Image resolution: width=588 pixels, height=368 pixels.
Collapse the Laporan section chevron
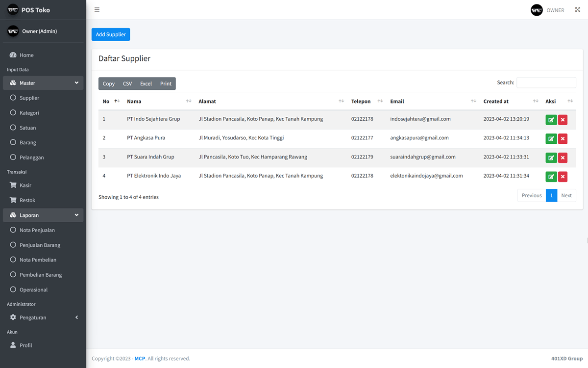pos(76,214)
